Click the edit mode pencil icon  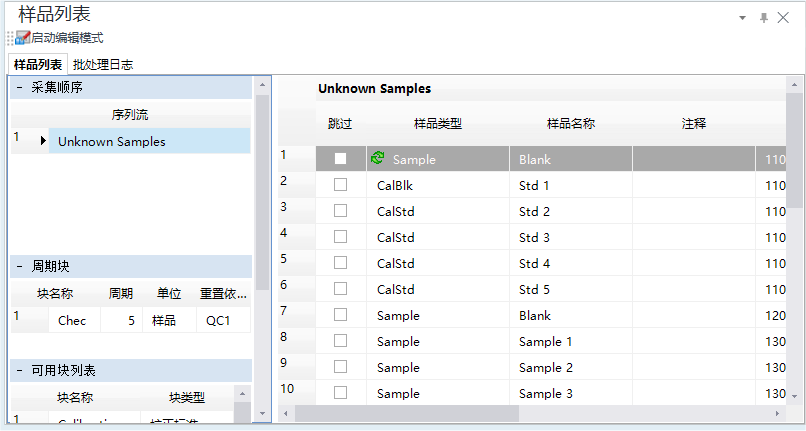click(x=23, y=38)
